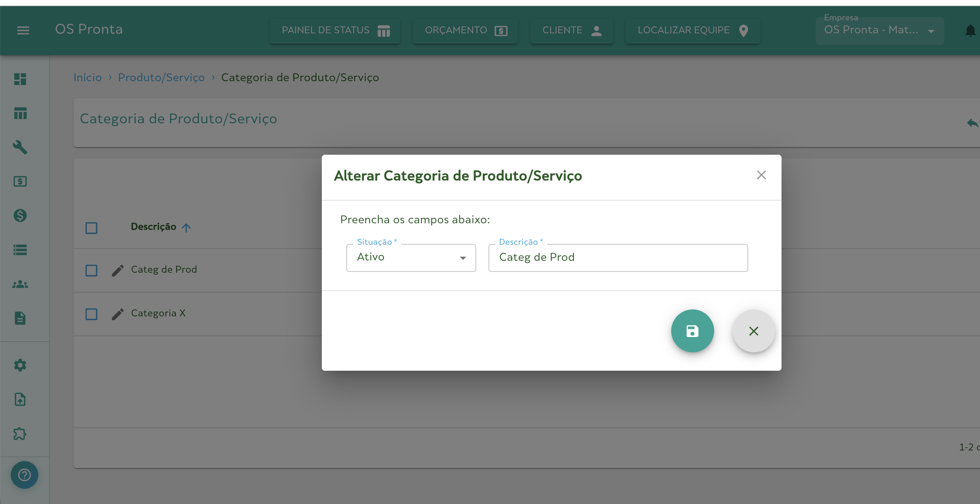980x504 pixels.
Task: Open the document icon in the sidebar
Action: pyautogui.click(x=20, y=318)
